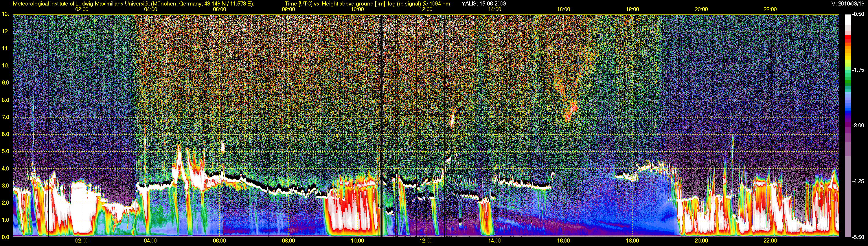Click the 1.0 km height label
The width and height of the screenshot is (868, 246).
(x=5, y=220)
